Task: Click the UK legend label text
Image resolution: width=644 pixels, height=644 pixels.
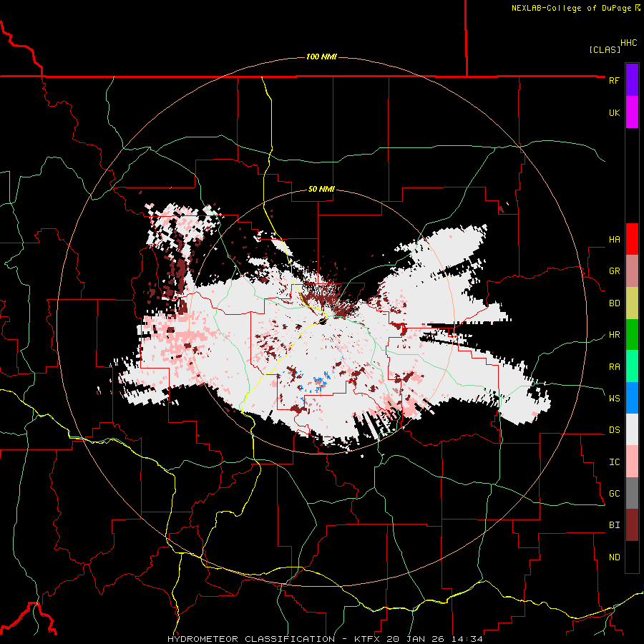Action: click(614, 112)
